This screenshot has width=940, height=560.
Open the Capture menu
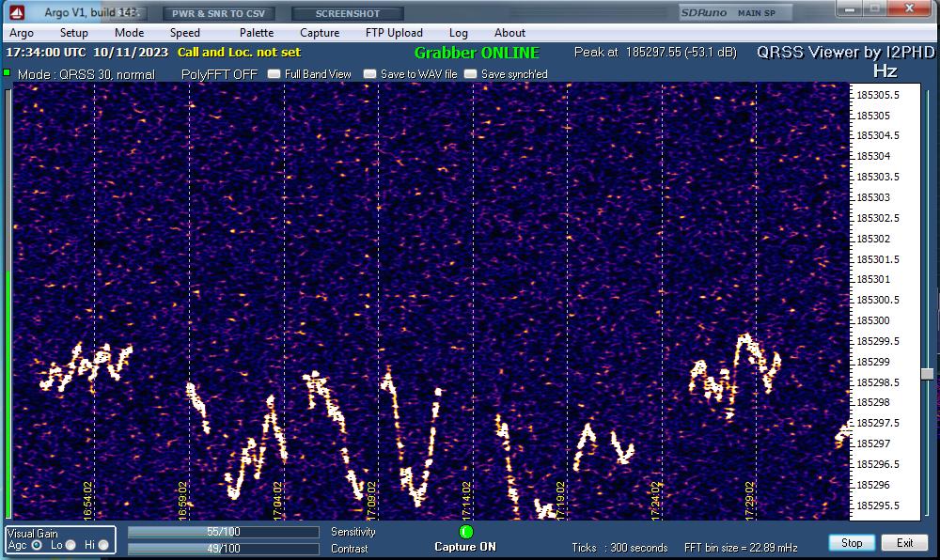(x=320, y=33)
